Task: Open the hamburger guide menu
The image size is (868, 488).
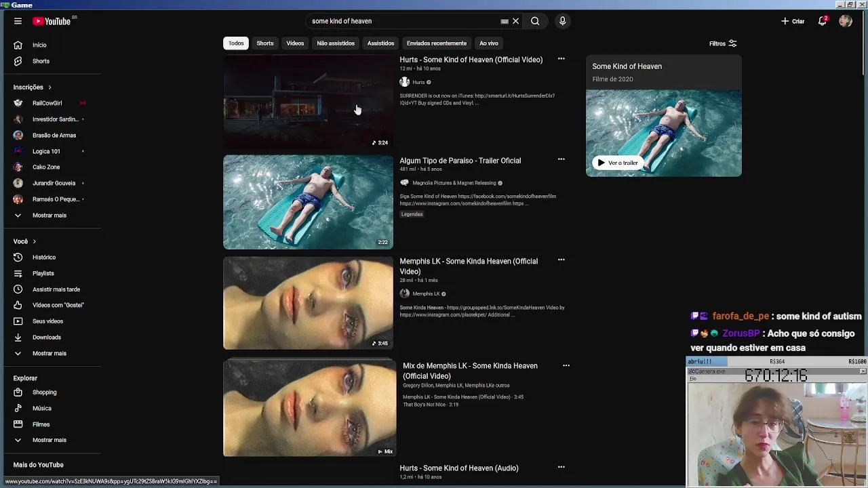Action: click(18, 21)
